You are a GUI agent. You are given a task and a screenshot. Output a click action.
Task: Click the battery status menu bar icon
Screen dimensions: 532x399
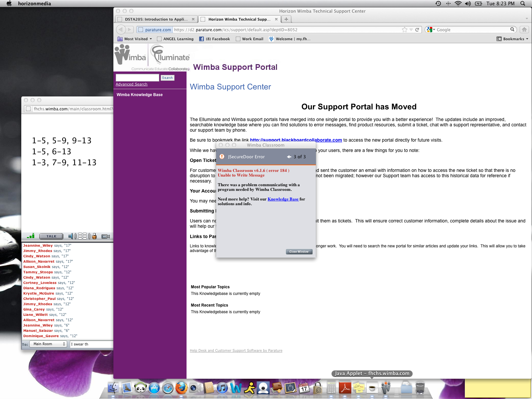[478, 4]
